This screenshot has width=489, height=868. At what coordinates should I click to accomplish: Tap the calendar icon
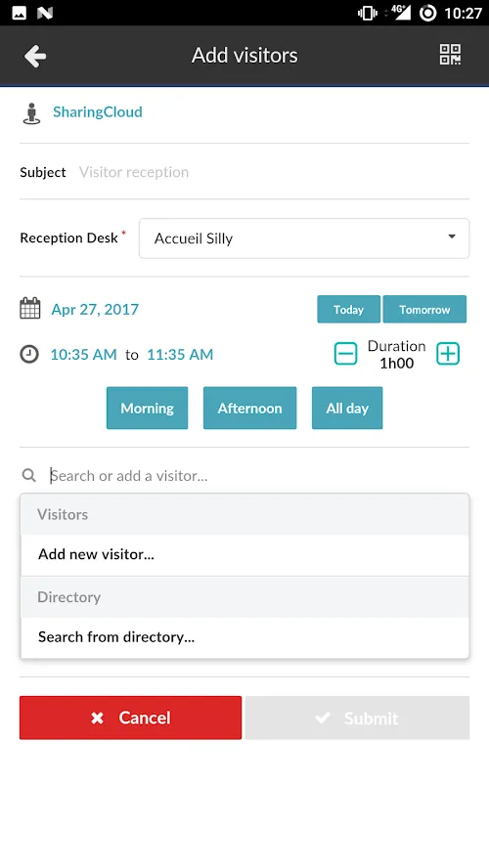coord(30,309)
